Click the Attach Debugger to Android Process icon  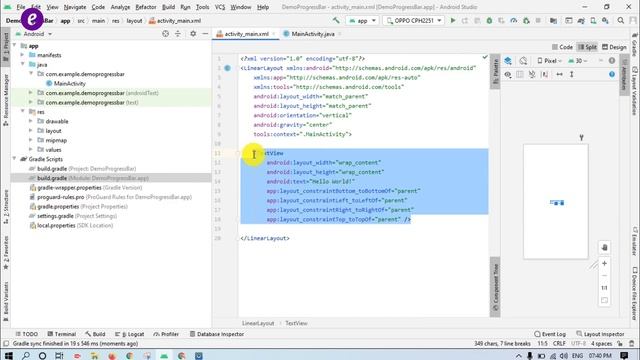pos(526,20)
